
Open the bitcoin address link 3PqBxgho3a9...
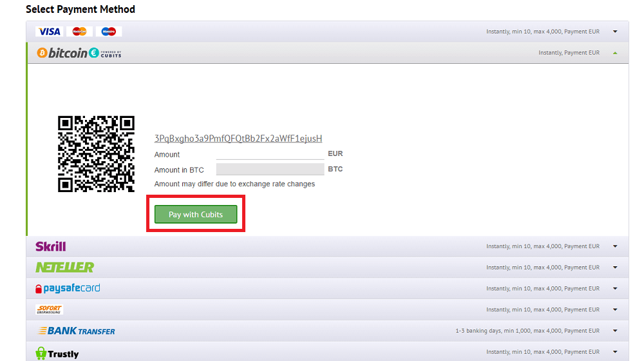(238, 139)
